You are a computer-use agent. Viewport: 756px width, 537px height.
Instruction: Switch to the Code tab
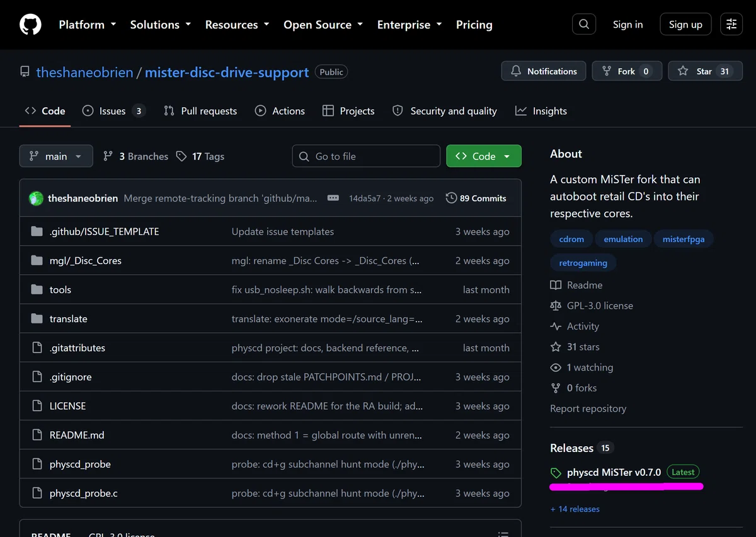[45, 110]
